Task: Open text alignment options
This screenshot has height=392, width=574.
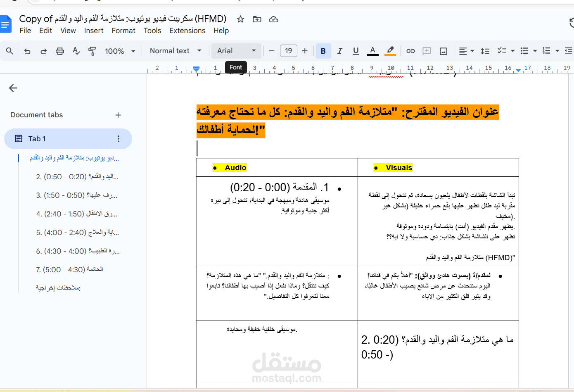Action: point(467,51)
